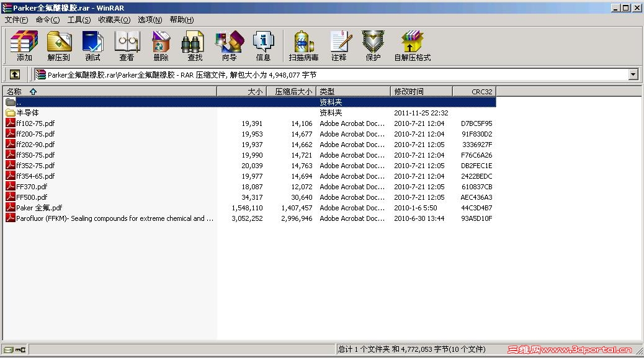Select file ff354-65.pdf

(x=35, y=176)
